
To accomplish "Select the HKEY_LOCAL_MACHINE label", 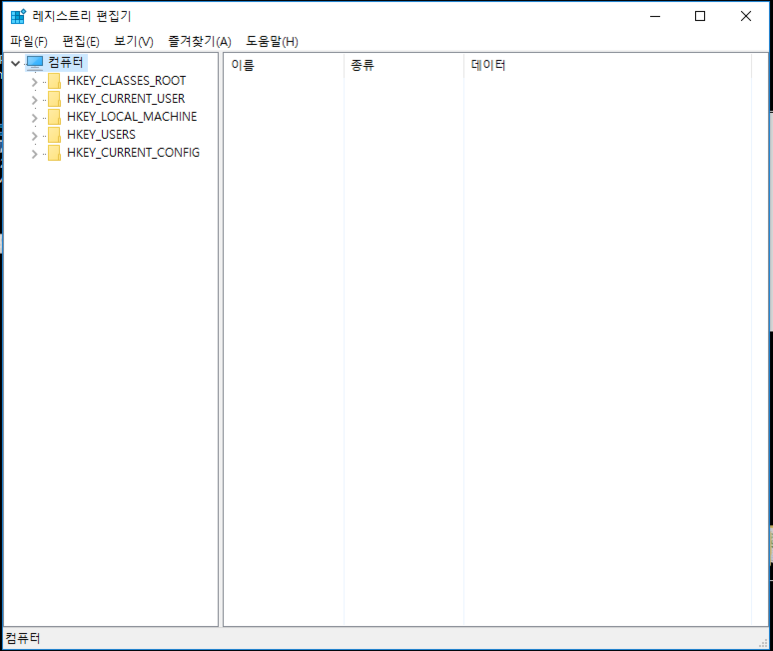I will pos(132,117).
